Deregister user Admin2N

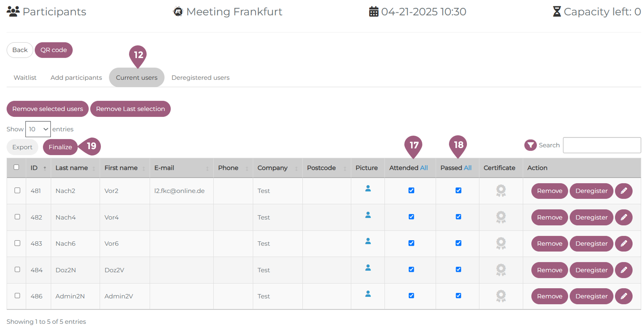click(591, 296)
